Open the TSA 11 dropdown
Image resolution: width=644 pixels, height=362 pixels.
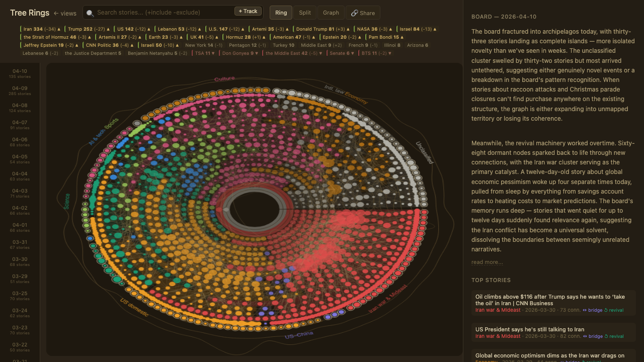213,53
